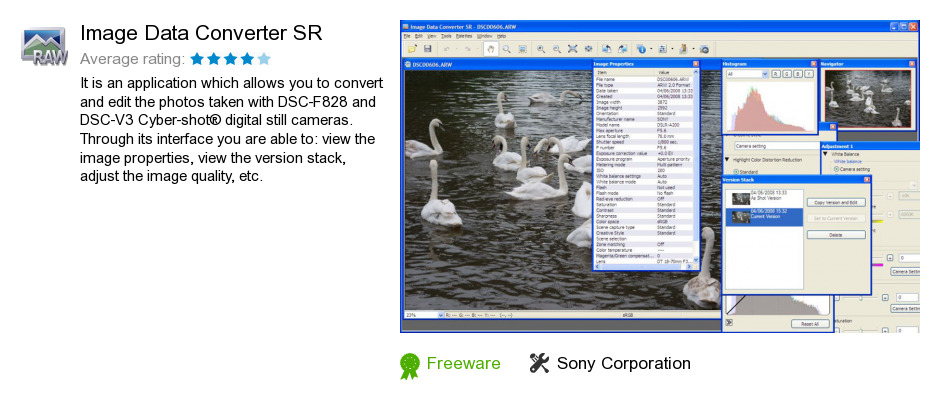The image size is (940, 410).
Task: Click the DSC00606.ARW document window icon
Action: [x=407, y=64]
